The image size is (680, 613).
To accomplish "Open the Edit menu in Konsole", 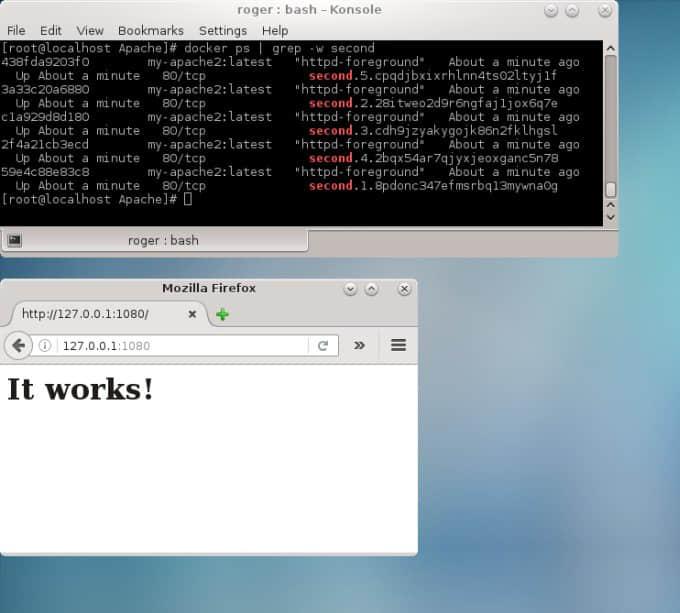I will (51, 31).
